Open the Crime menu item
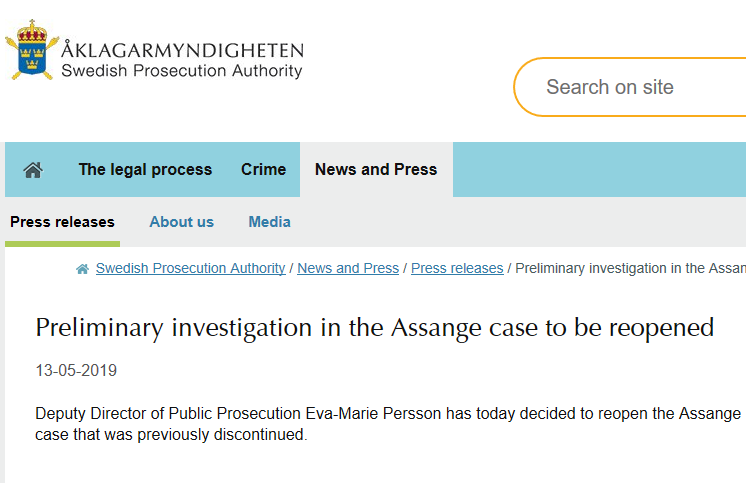 [263, 170]
